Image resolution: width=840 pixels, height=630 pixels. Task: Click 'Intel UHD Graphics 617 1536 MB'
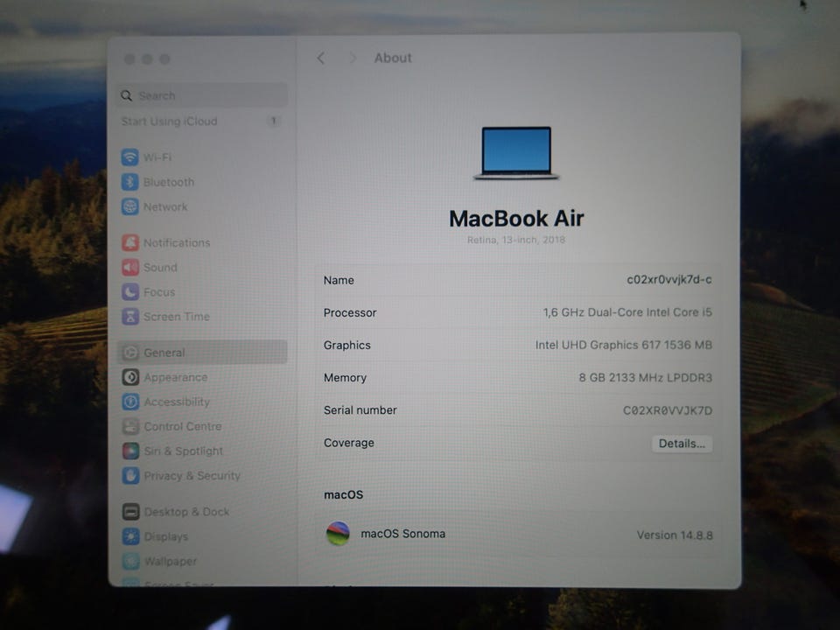[x=624, y=345]
